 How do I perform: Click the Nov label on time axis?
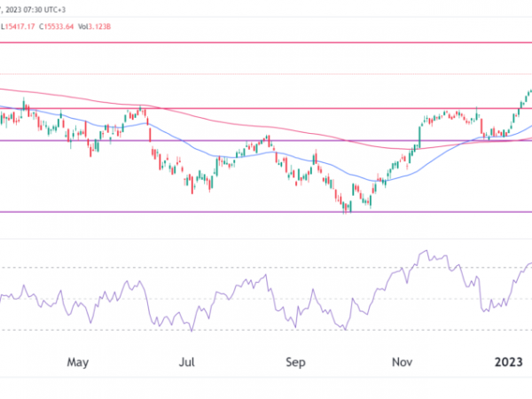pos(402,362)
